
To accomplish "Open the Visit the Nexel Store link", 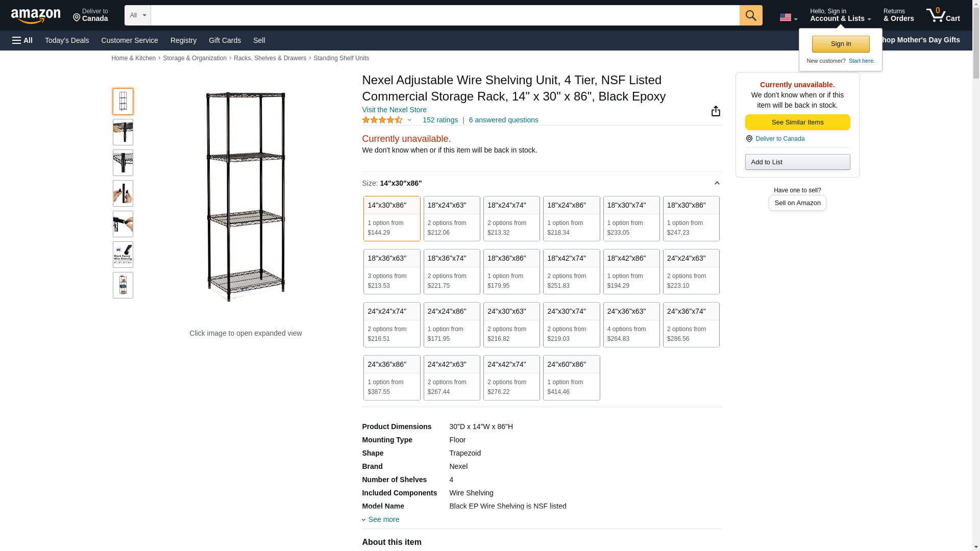I will coord(394,110).
